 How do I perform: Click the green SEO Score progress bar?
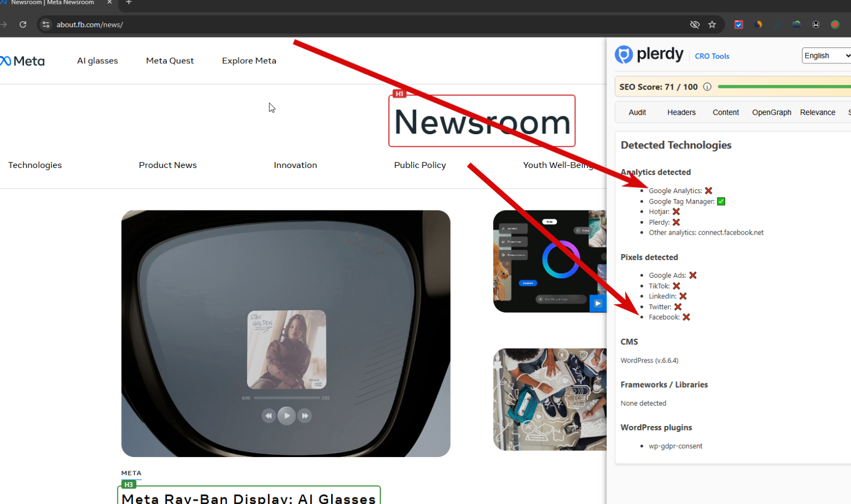click(x=784, y=87)
